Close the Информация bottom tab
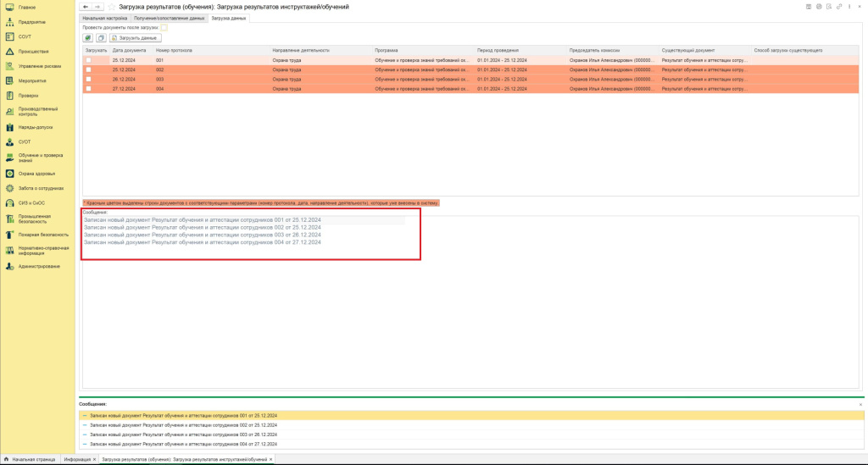 pos(95,459)
